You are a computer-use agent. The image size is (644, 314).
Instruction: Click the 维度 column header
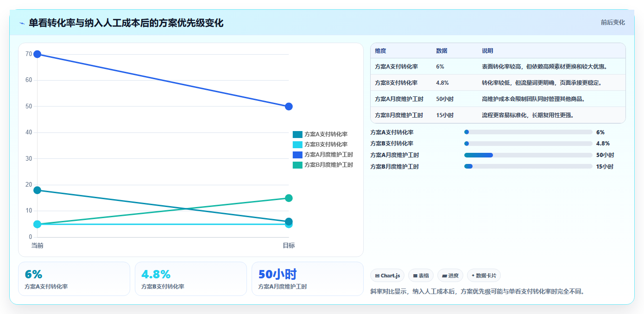[x=380, y=51]
